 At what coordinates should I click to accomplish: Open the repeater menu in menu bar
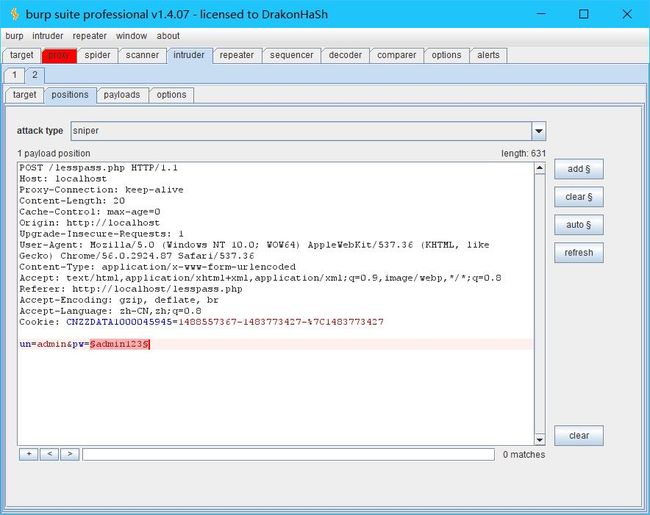click(x=90, y=36)
